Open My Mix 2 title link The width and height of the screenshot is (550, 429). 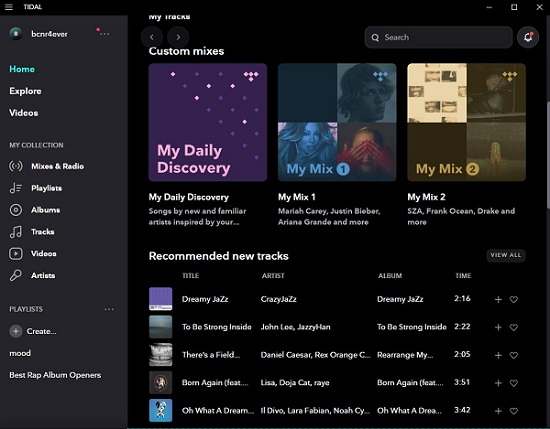(426, 197)
